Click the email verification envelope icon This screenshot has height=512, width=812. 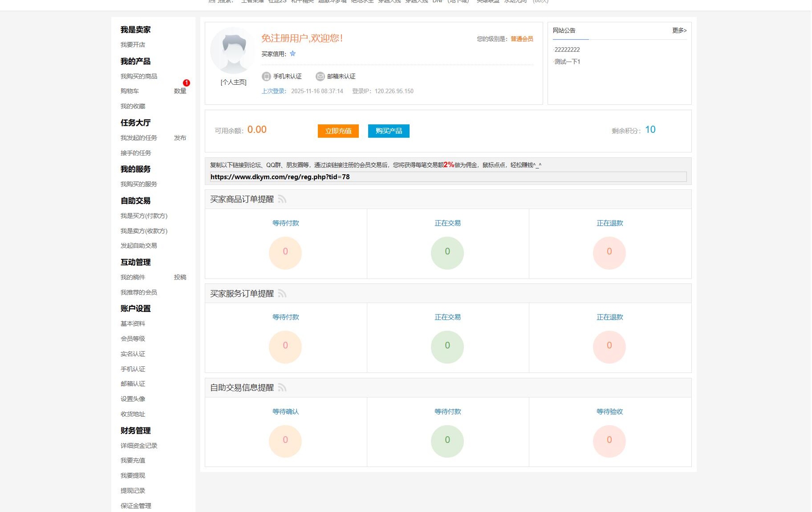pos(320,77)
